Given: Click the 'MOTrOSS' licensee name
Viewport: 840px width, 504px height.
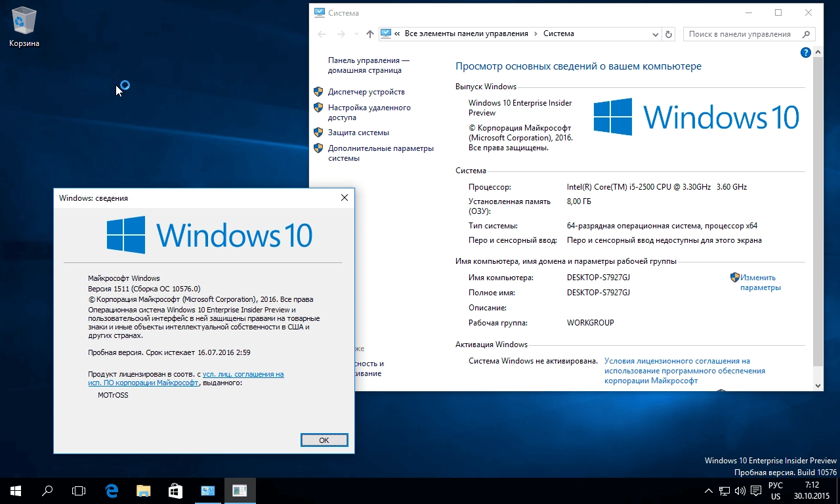Looking at the screenshot, I should 114,396.
